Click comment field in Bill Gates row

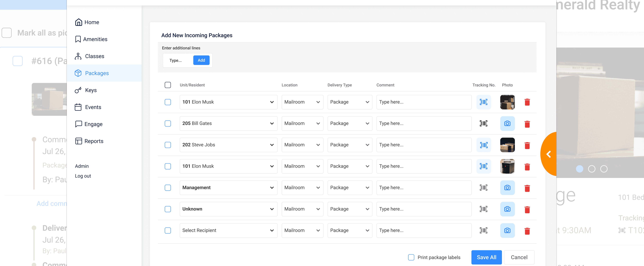pos(423,123)
